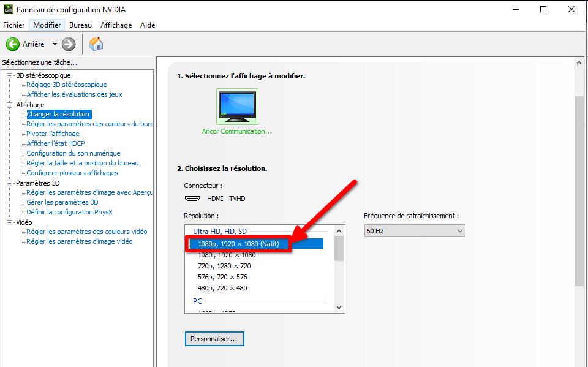Screen dimensions: 588x367
Task: Click the main panel vertical scrollbar thumb
Action: (x=579, y=191)
